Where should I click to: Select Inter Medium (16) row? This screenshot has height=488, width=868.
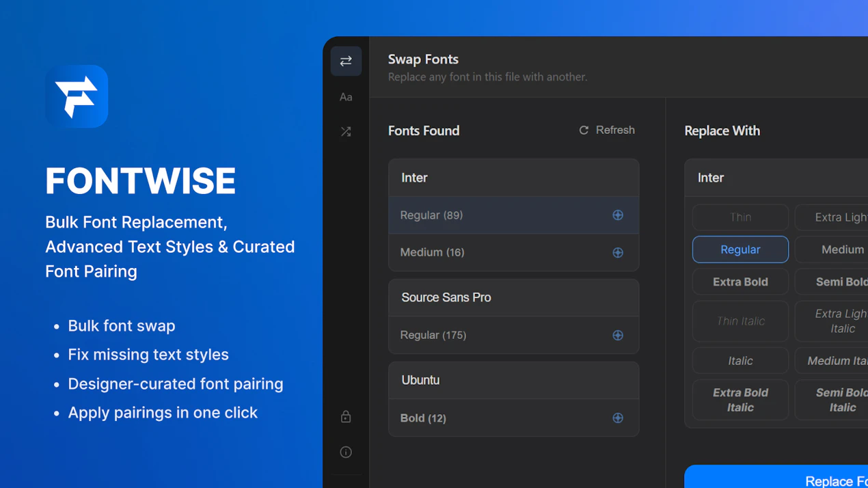514,253
